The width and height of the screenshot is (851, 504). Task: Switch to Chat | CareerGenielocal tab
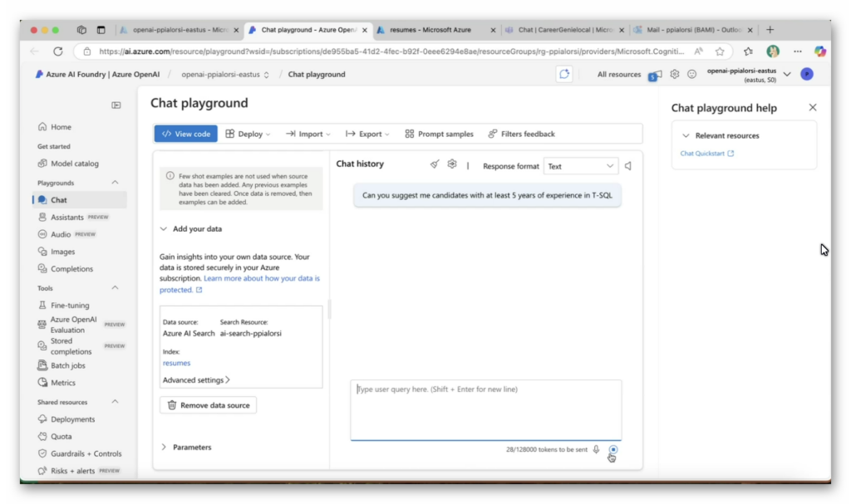pos(564,30)
